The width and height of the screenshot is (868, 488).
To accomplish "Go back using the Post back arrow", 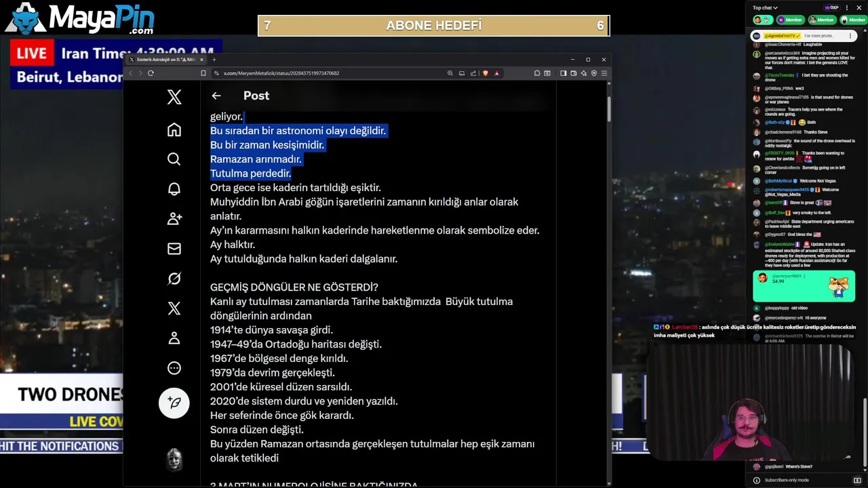I will click(x=216, y=96).
